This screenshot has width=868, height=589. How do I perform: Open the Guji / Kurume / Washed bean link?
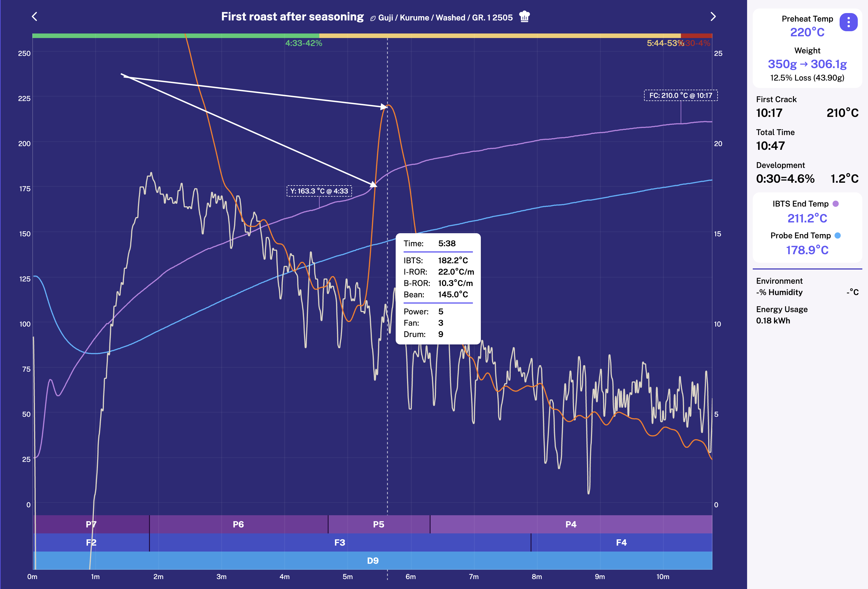pos(445,18)
